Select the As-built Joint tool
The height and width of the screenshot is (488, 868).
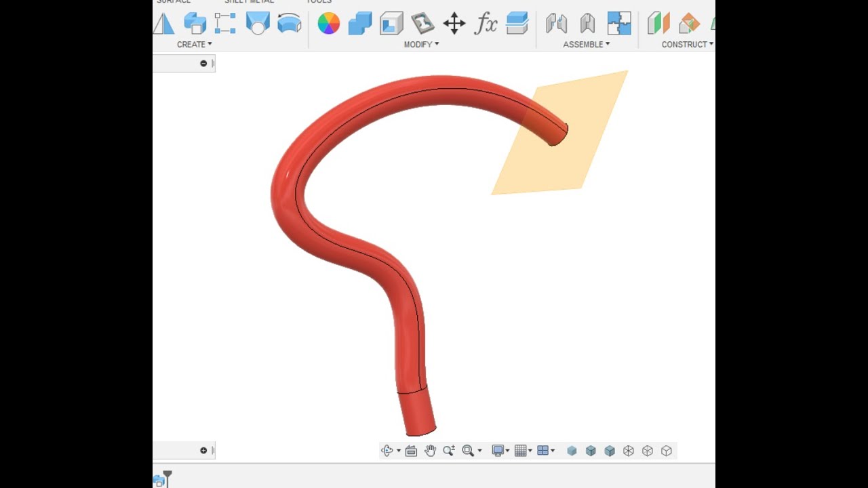(x=587, y=24)
